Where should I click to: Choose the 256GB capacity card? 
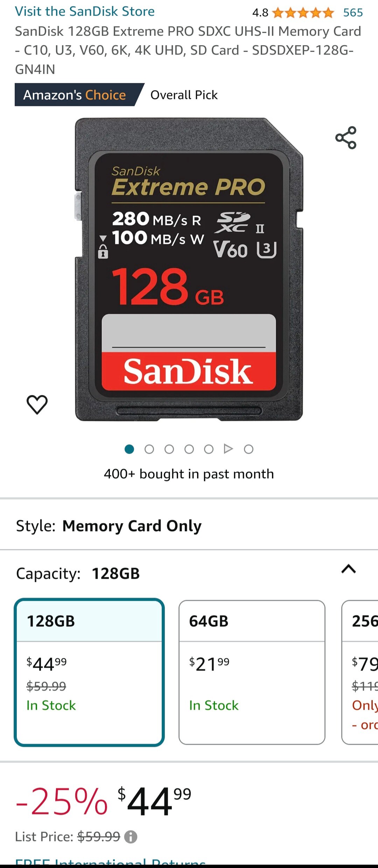click(360, 672)
